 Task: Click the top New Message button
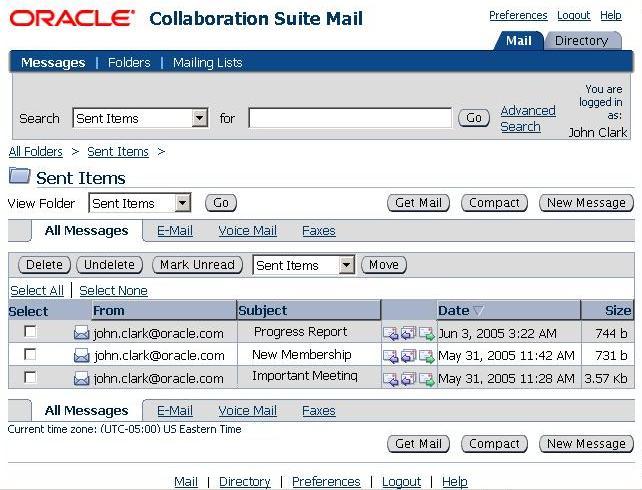click(586, 203)
